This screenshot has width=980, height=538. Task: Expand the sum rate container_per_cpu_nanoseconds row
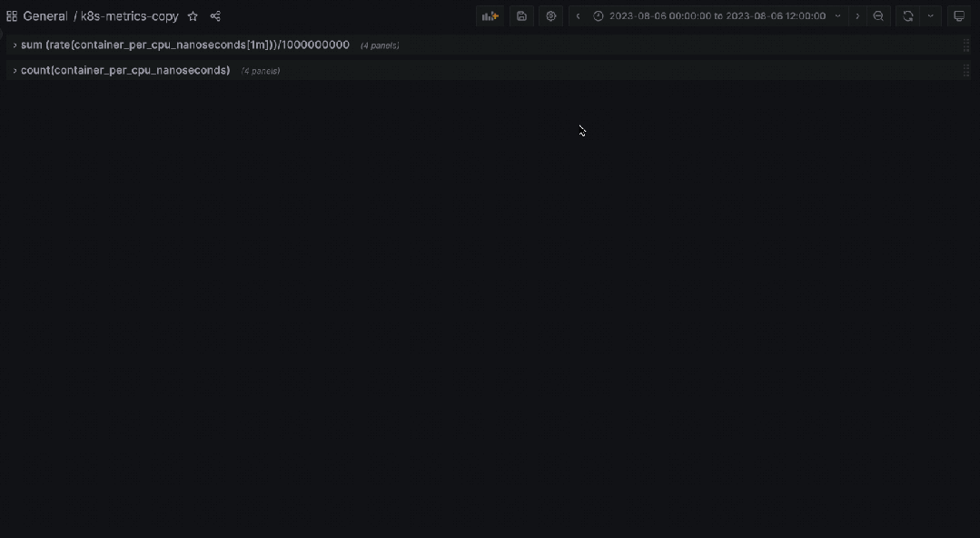[x=15, y=45]
